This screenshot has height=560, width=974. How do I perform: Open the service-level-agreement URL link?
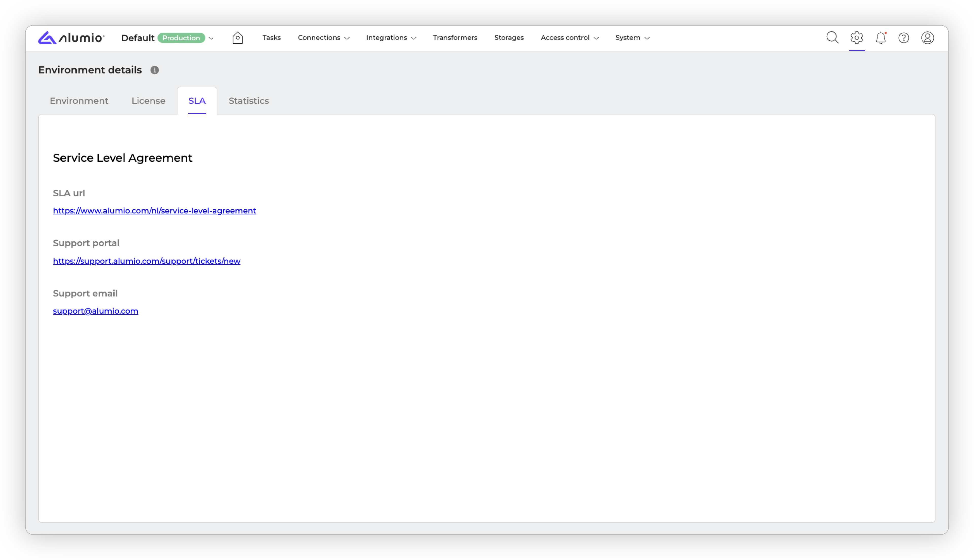pos(154,211)
